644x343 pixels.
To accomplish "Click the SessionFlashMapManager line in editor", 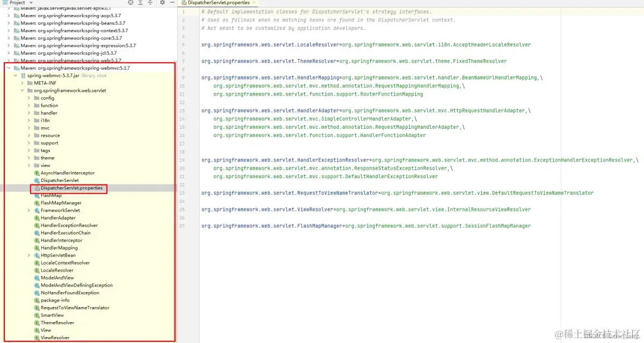I will [366, 226].
